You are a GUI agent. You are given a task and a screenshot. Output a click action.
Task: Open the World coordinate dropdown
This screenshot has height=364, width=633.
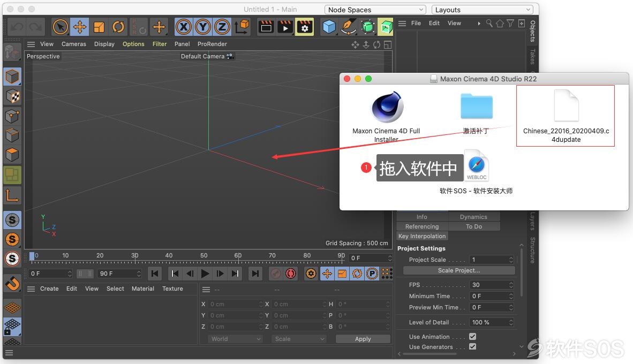coord(235,339)
